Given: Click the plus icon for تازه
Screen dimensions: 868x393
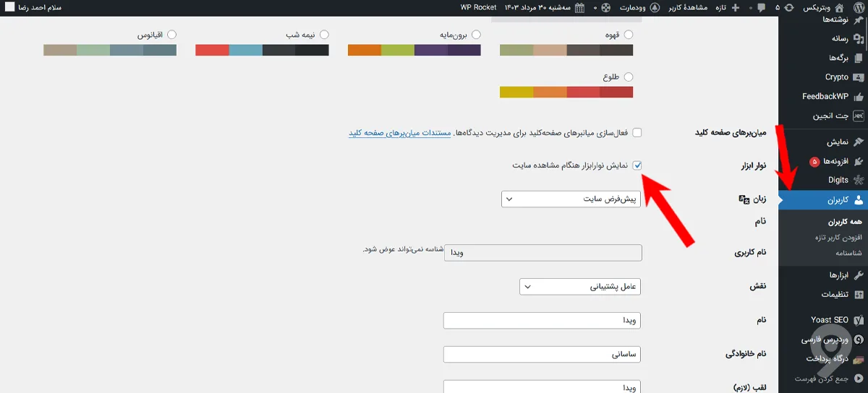Looking at the screenshot, I should tap(736, 7).
